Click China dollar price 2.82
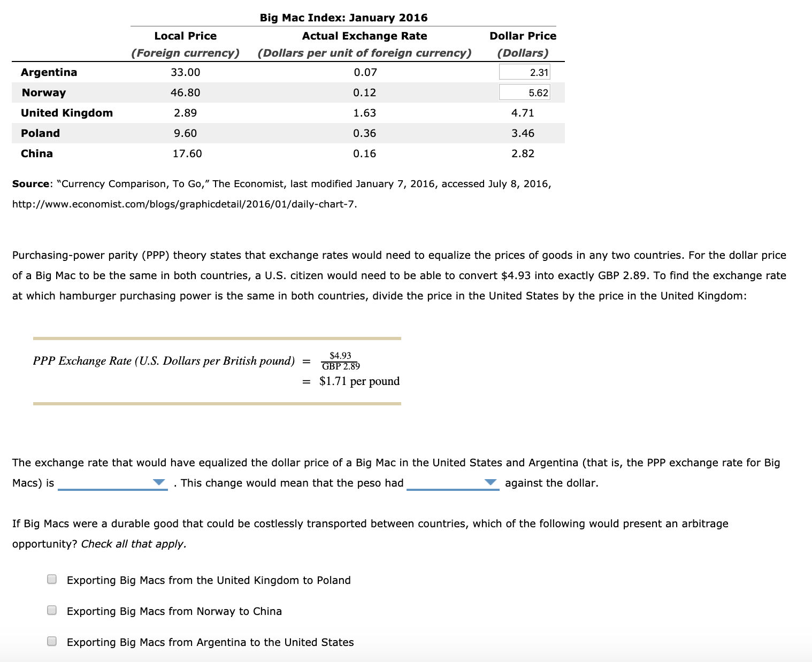 pyautogui.click(x=523, y=153)
